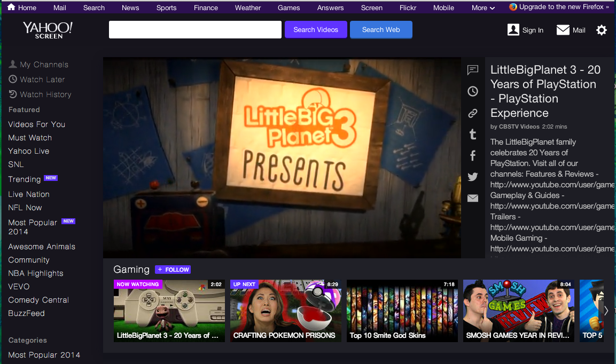Image resolution: width=616 pixels, height=364 pixels.
Task: Share video by email envelope icon
Action: [473, 198]
